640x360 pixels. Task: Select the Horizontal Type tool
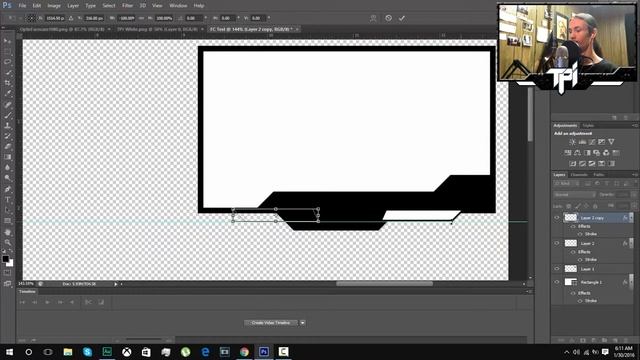(7, 200)
